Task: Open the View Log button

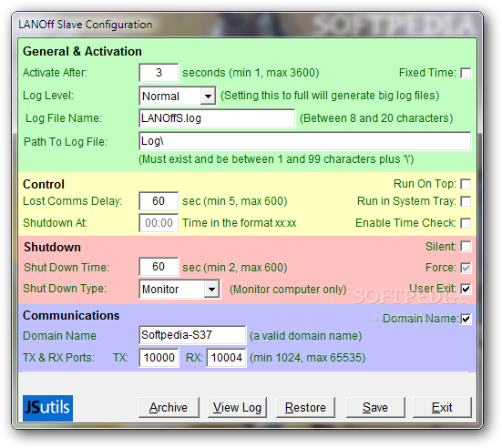Action: (237, 408)
